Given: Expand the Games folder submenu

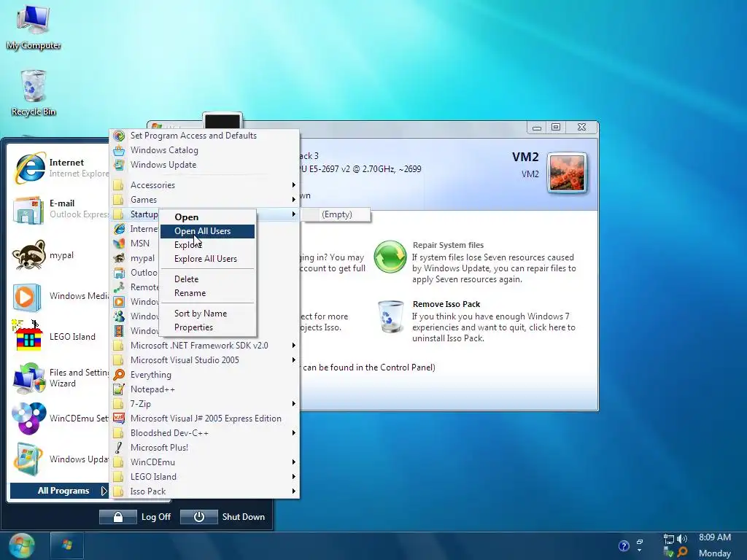Looking at the screenshot, I should click(205, 200).
